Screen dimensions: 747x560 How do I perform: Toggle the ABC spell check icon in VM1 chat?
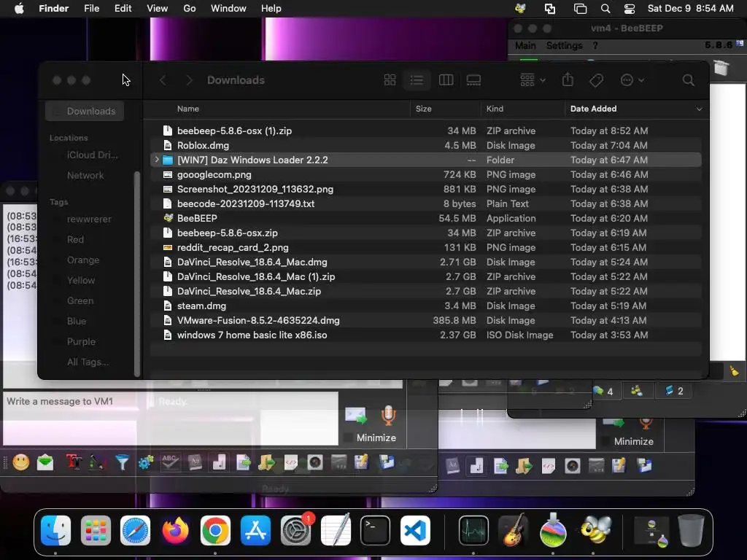pyautogui.click(x=170, y=462)
